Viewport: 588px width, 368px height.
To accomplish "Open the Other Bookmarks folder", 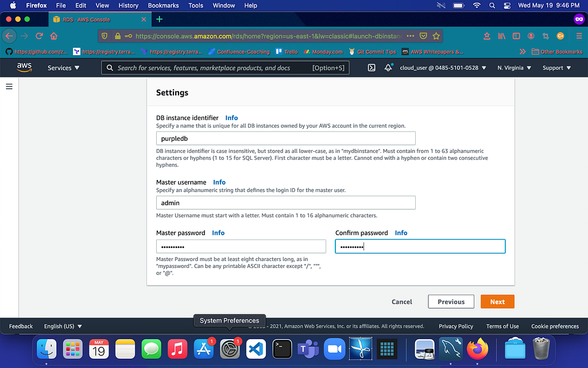I will 557,51.
